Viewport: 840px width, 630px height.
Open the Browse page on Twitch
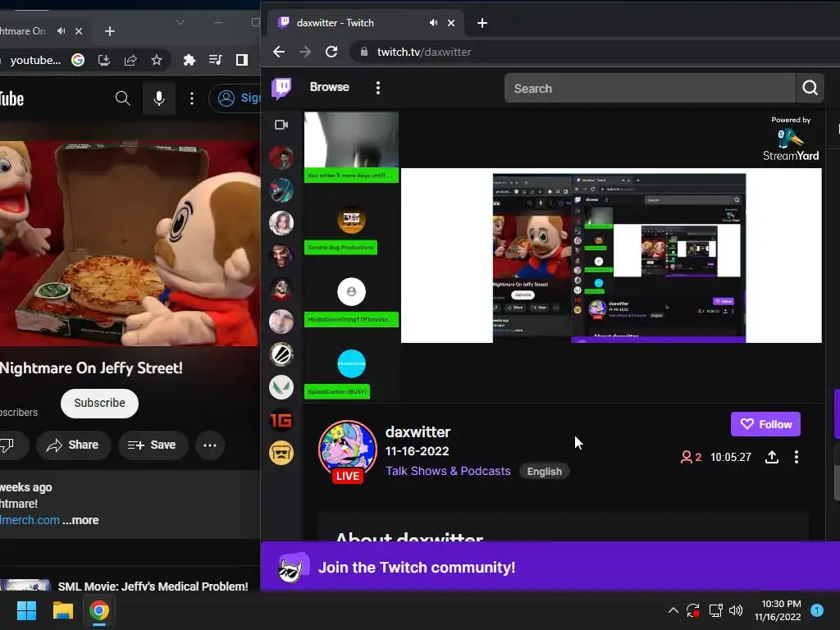[x=329, y=87]
